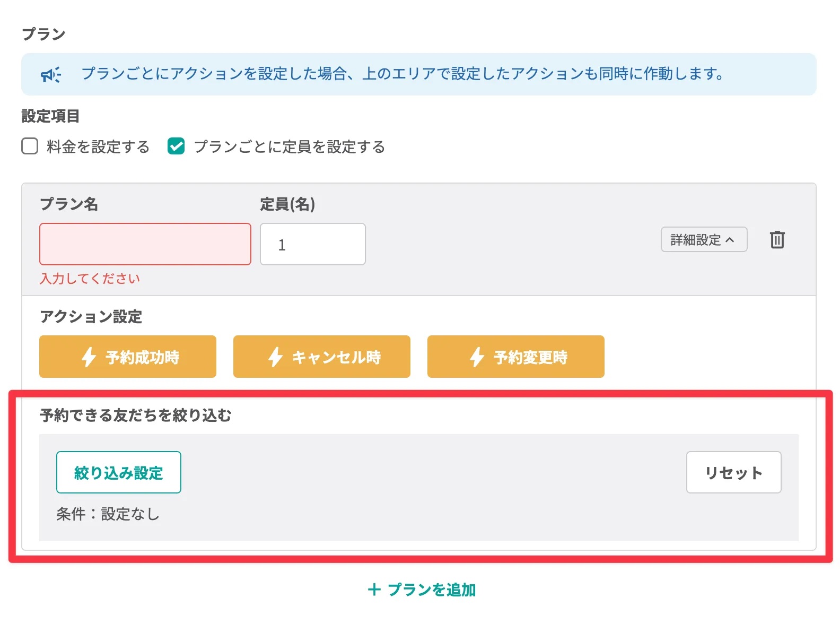Open the キャンセル時 action settings

click(x=322, y=357)
